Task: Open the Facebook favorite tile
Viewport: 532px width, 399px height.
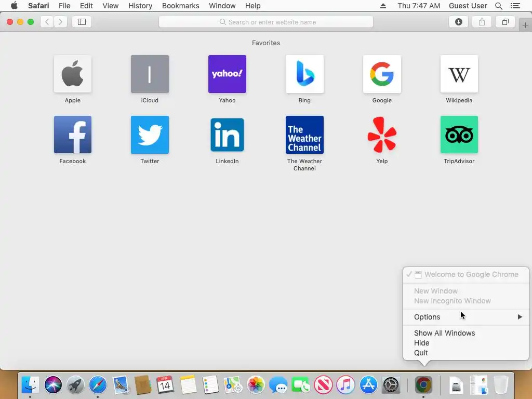Action: click(73, 135)
